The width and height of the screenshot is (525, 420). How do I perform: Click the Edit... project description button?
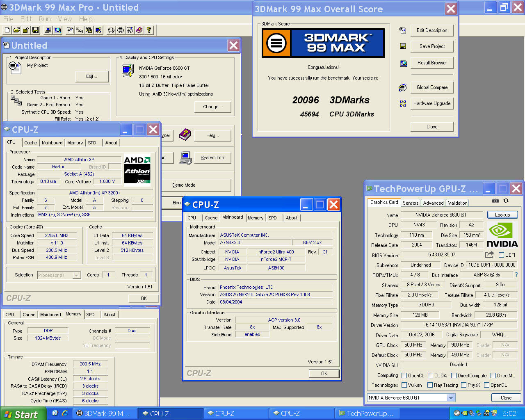pyautogui.click(x=92, y=76)
